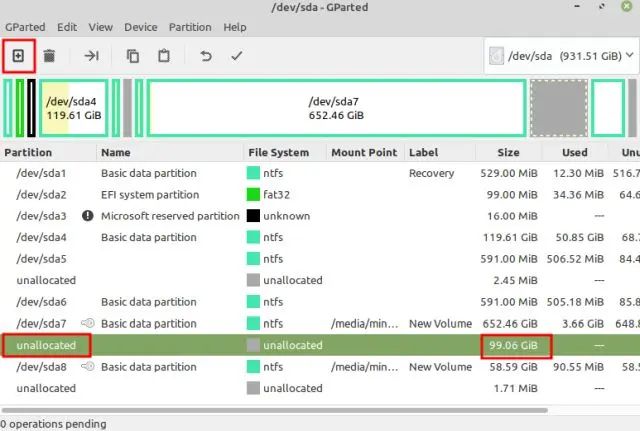Select the /dev/sda7 block in disk map
Screen dimensions: 640x431
(x=336, y=108)
